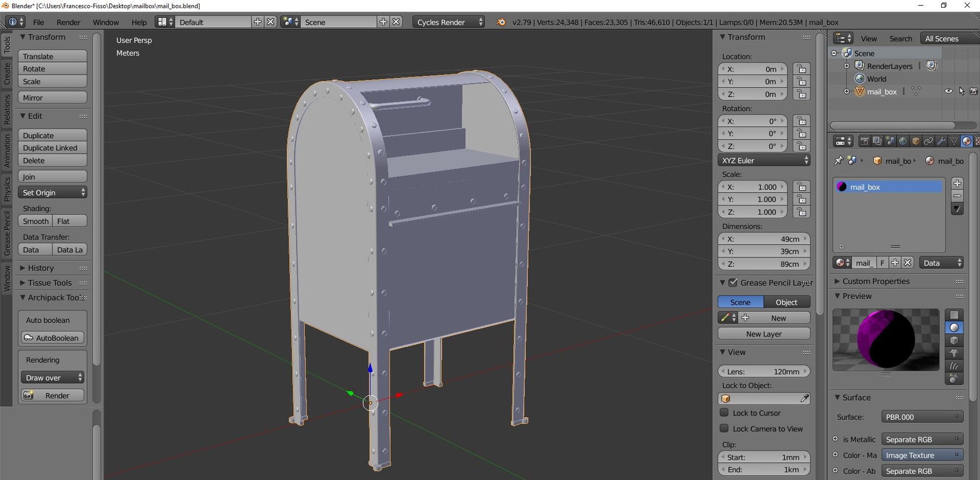The width and height of the screenshot is (980, 480).
Task: Open the Set Origin dropdown
Action: [x=53, y=192]
